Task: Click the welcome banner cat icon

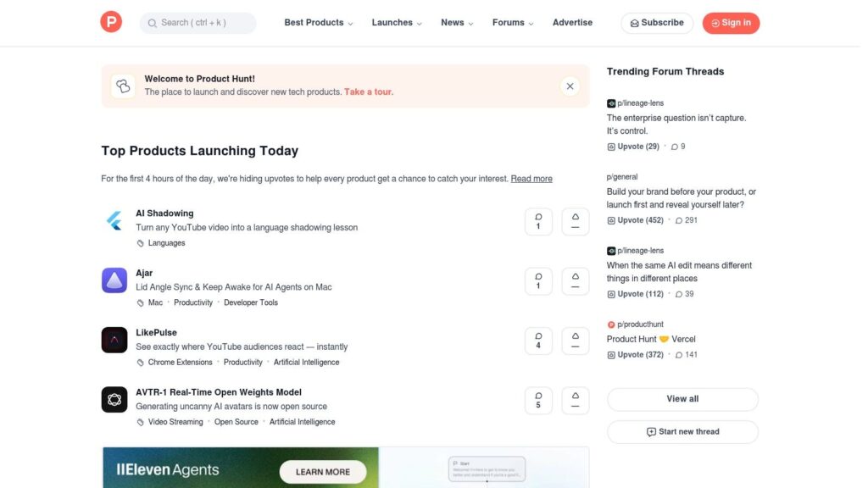Action: tap(123, 86)
